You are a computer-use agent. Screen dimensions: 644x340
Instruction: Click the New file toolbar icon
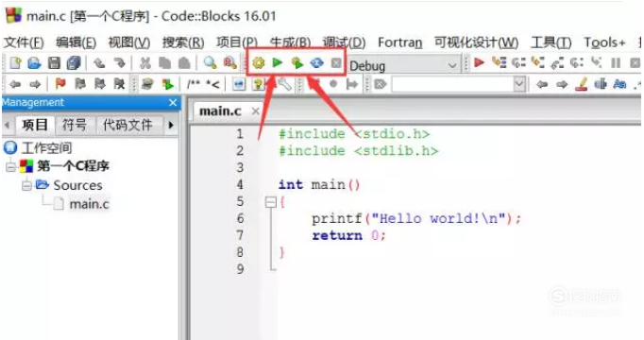click(x=15, y=63)
